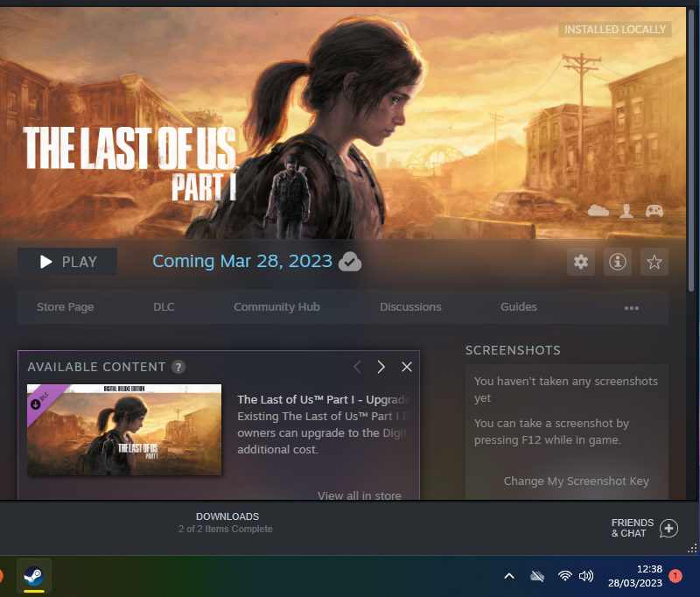The image size is (700, 597).
Task: Open the Discussions tab
Action: point(410,307)
